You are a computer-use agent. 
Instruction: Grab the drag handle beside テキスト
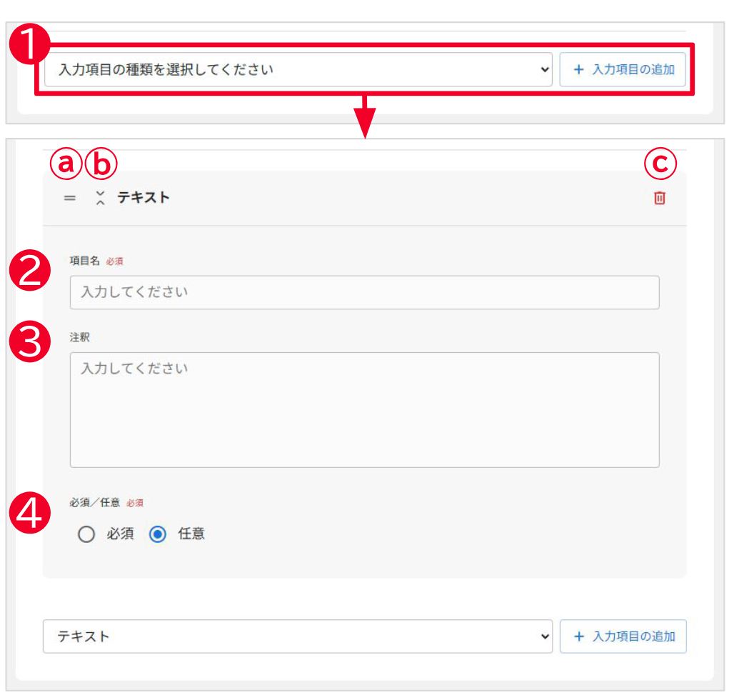(70, 198)
